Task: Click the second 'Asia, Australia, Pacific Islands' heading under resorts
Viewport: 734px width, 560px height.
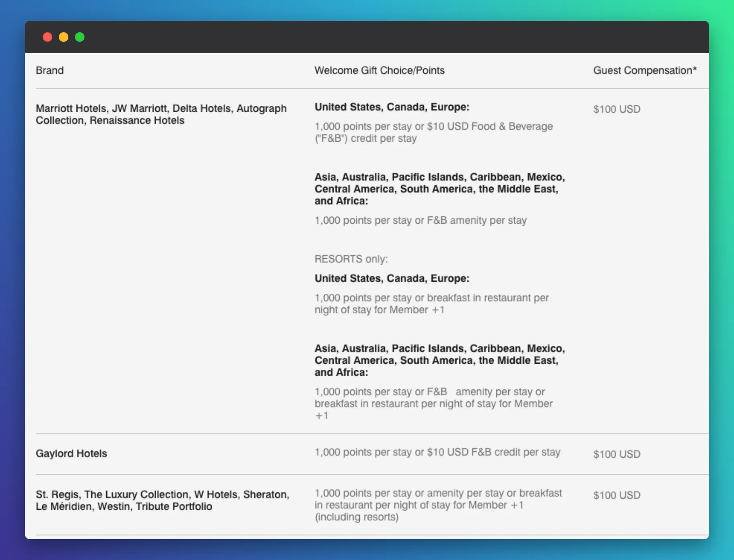Action: click(x=440, y=360)
